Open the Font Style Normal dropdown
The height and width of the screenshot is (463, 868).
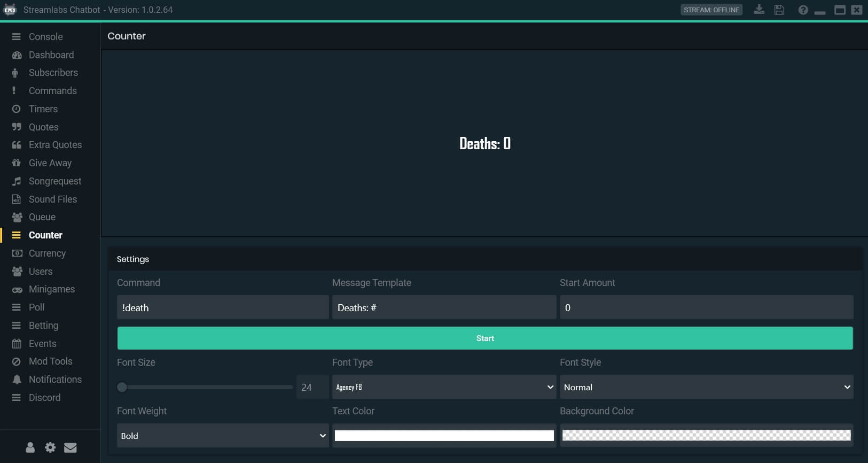pos(706,387)
